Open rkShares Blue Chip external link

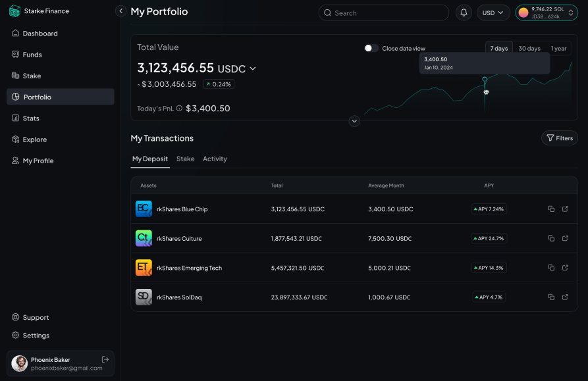(x=565, y=209)
